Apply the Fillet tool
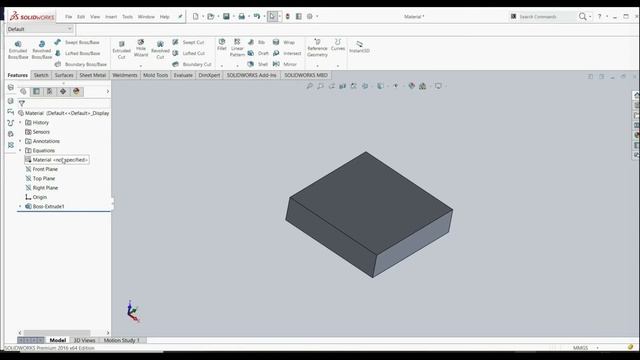The height and width of the screenshot is (360, 640). click(x=222, y=45)
